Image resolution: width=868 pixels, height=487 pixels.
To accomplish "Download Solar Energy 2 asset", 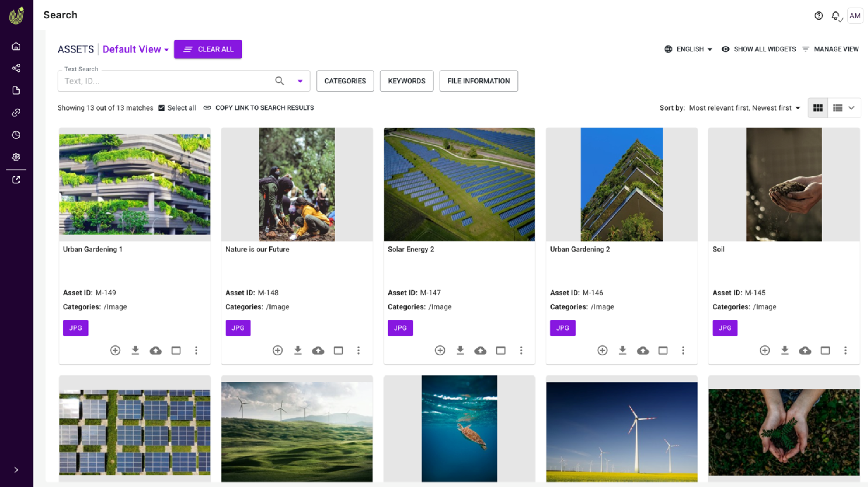I will coord(460,350).
